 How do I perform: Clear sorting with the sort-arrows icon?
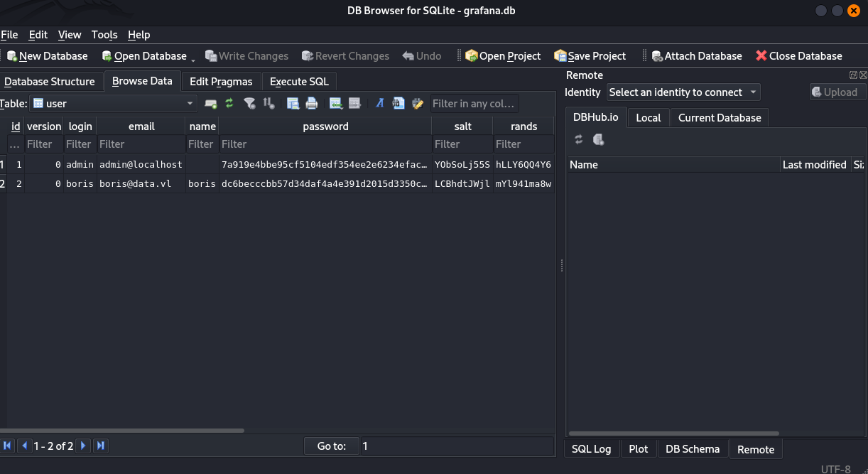[268, 104]
